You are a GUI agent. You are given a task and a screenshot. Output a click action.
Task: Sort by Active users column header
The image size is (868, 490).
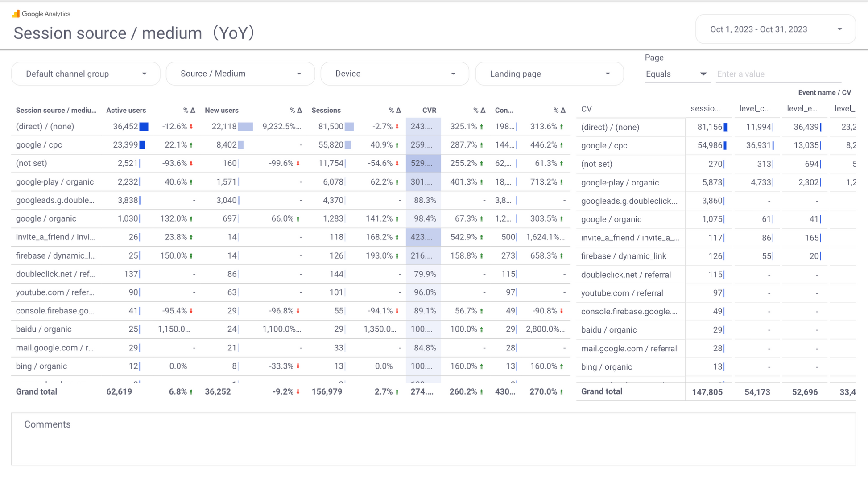[x=126, y=110]
